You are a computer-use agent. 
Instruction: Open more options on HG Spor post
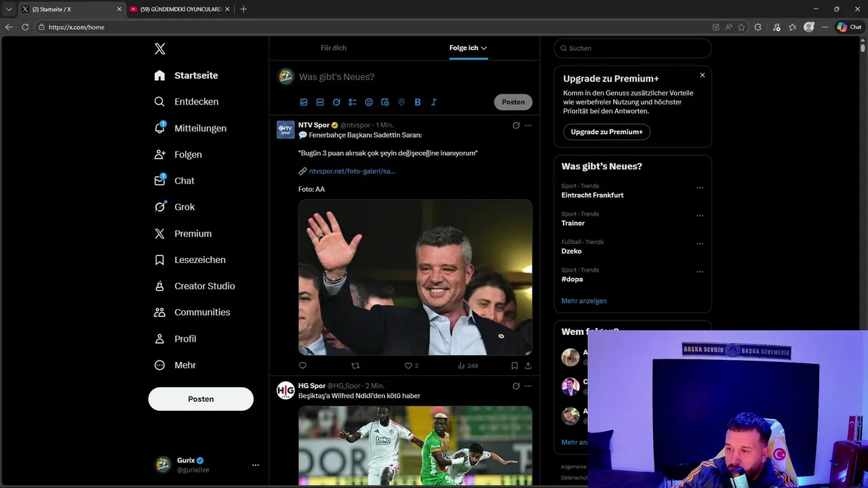tap(528, 386)
